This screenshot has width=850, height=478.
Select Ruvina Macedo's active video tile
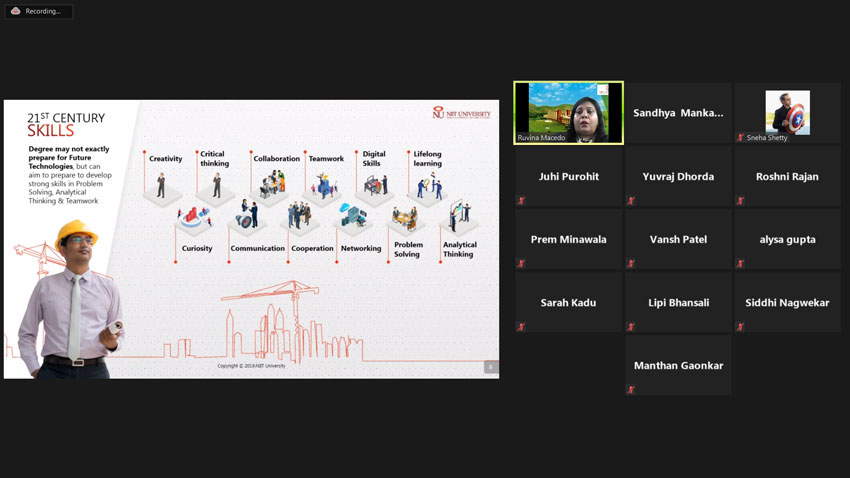pyautogui.click(x=568, y=112)
